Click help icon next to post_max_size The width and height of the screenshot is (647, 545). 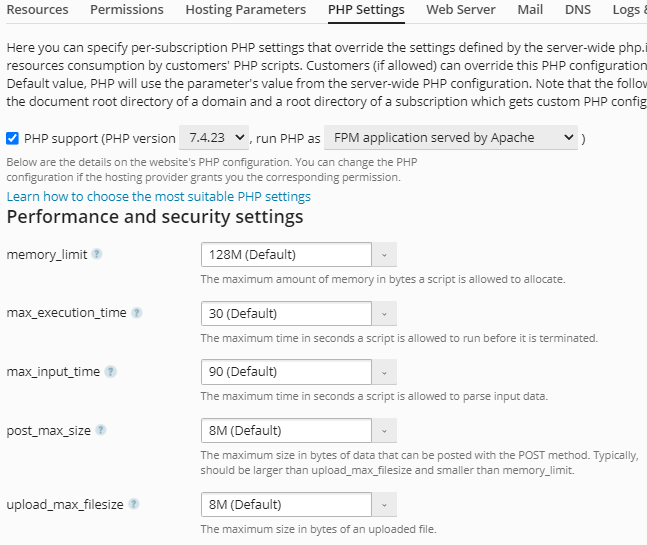[x=101, y=431]
